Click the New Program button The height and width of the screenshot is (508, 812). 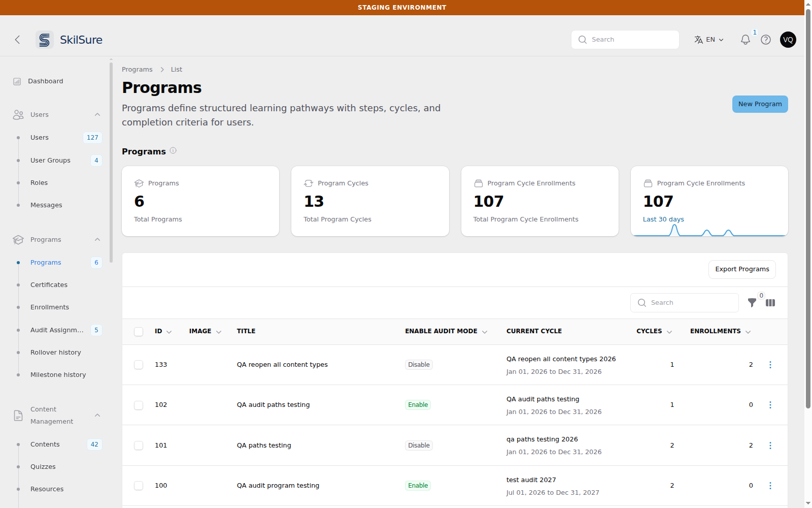[760, 104]
